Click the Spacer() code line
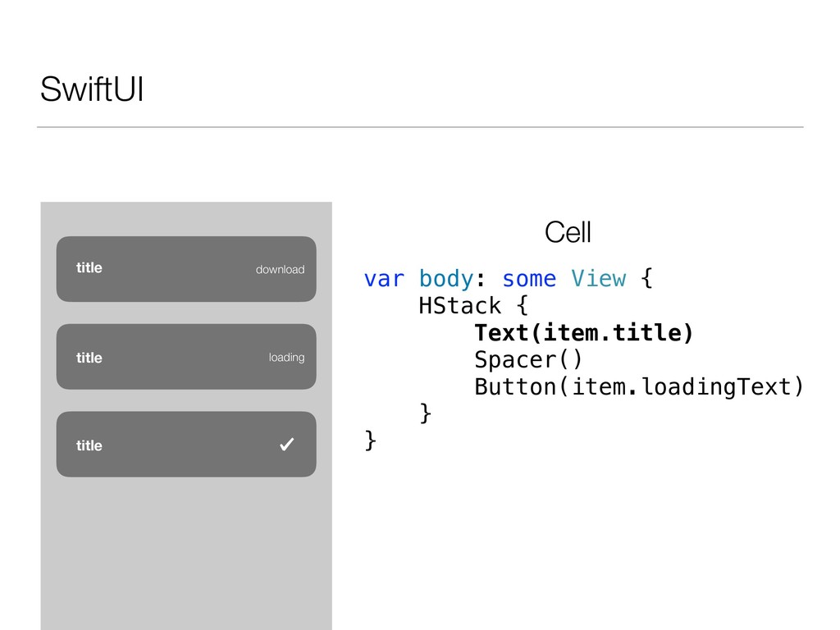The height and width of the screenshot is (630, 840). click(x=528, y=359)
